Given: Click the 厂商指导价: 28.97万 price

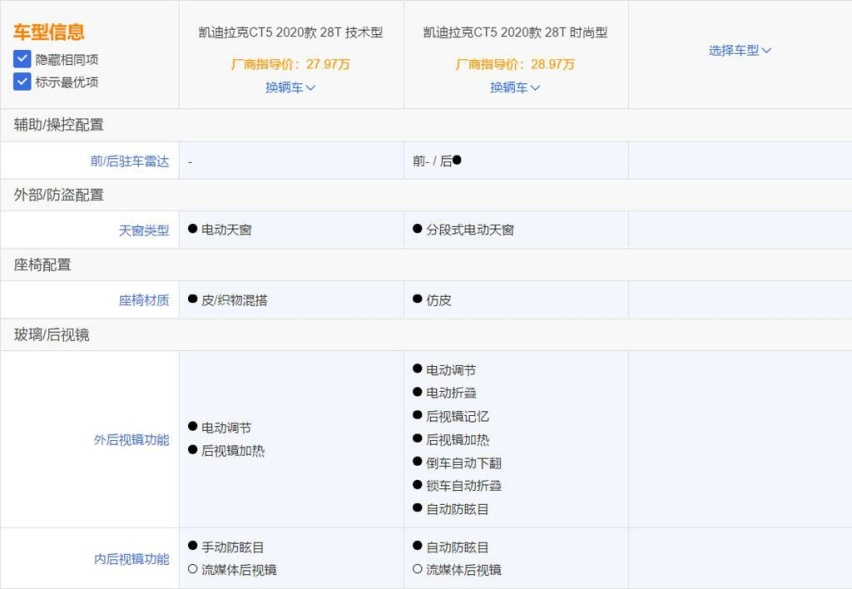Looking at the screenshot, I should [515, 64].
